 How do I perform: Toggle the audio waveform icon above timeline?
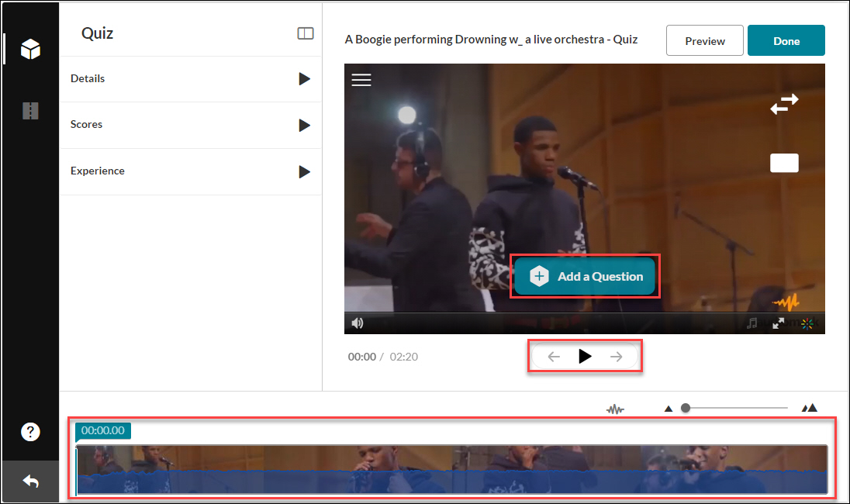[x=615, y=409]
